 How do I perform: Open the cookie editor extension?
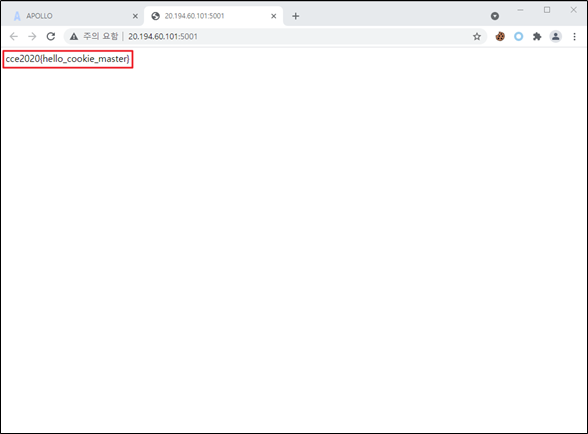click(500, 36)
